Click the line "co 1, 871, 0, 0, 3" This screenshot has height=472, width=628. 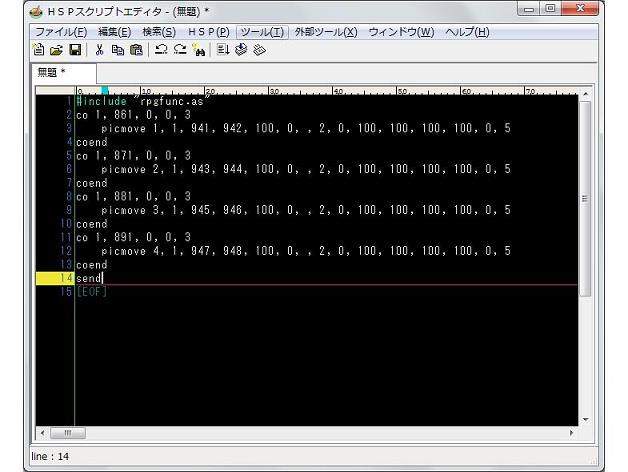[x=134, y=155]
